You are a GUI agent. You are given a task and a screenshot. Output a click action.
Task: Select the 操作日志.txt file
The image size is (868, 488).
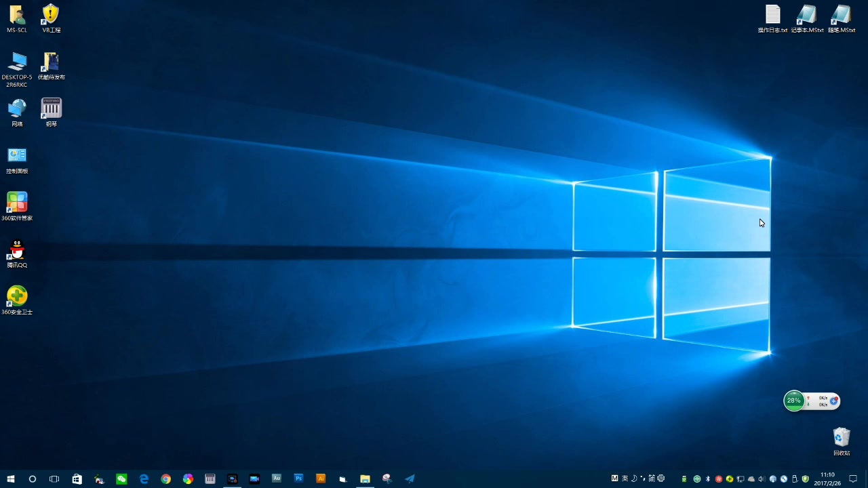click(x=773, y=19)
